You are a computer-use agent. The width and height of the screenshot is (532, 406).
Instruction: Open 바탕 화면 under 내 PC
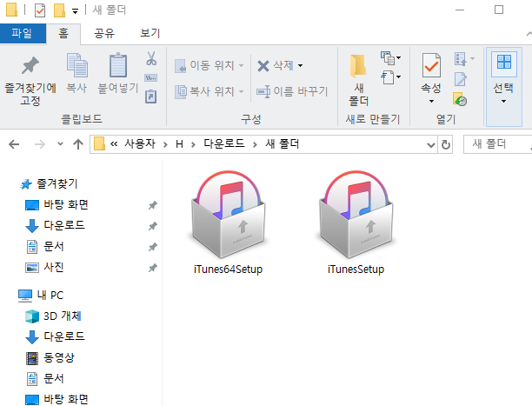pyautogui.click(x=66, y=399)
